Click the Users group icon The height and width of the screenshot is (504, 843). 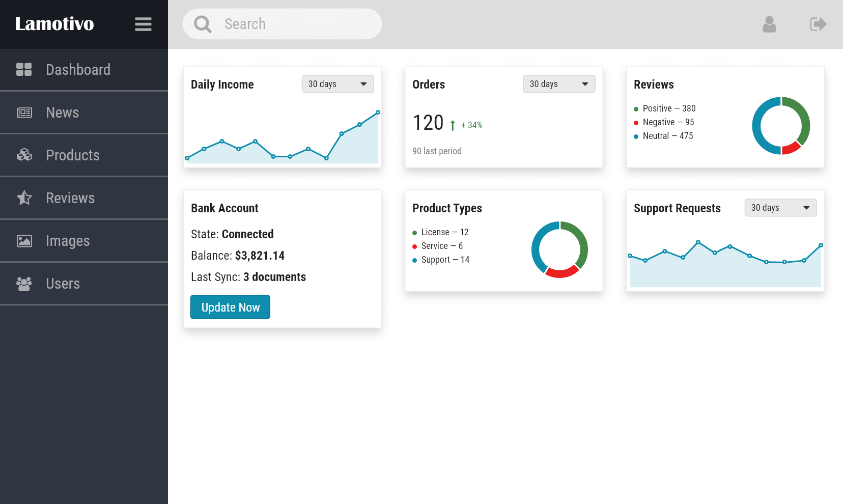[24, 284]
